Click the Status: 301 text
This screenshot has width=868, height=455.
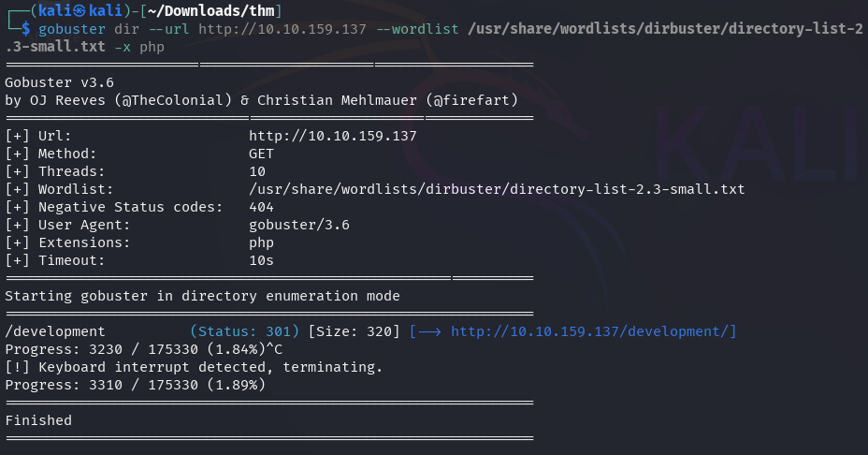244,331
